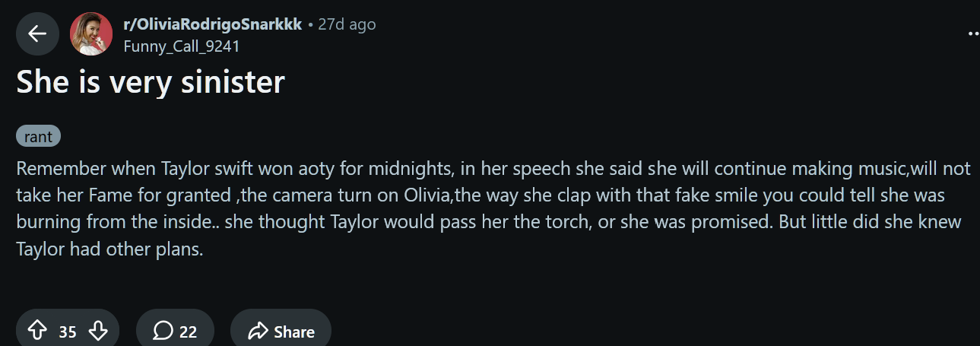Screen dimensions: 980x346
Task: Click the body line starting burning from the inside
Action: (x=489, y=223)
